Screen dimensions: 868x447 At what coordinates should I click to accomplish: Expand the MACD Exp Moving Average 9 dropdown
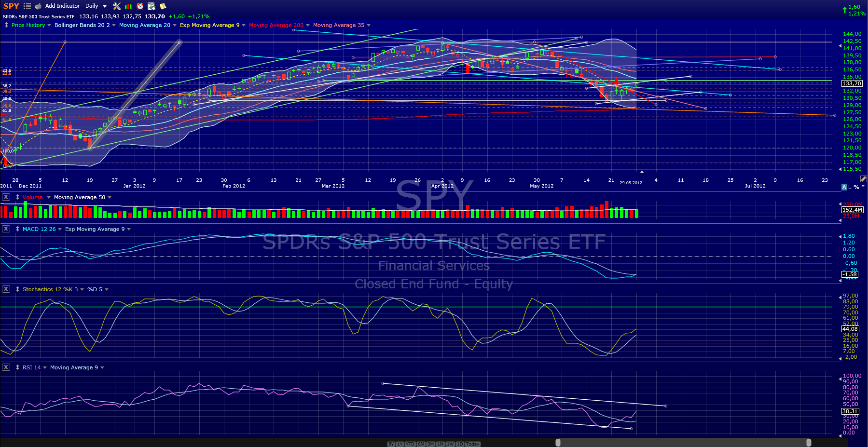(x=129, y=229)
